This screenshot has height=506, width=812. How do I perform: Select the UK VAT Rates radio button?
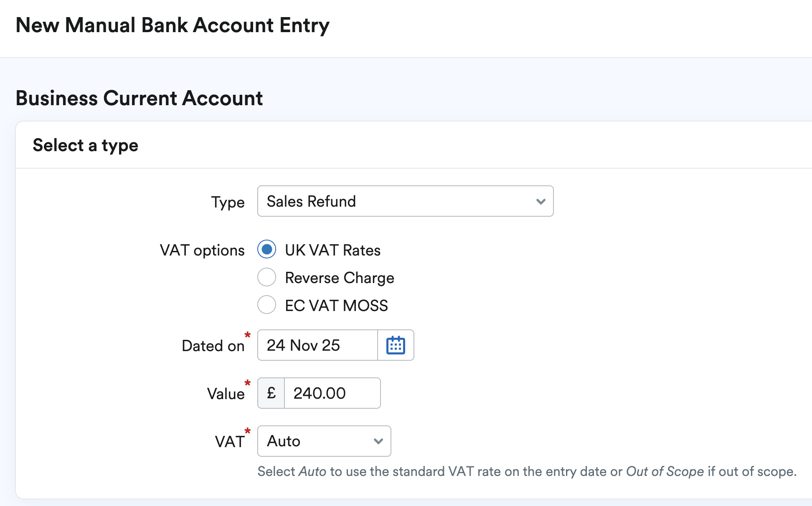tap(266, 249)
